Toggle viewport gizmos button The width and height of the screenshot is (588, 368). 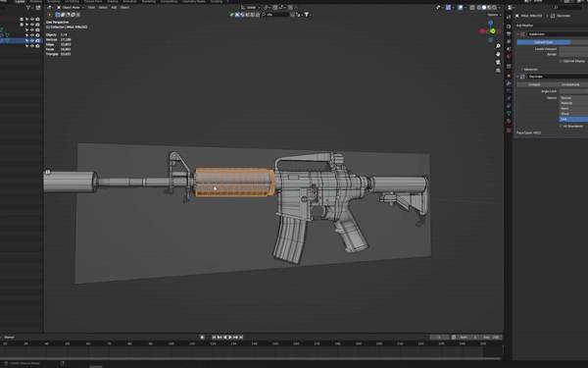[x=448, y=8]
